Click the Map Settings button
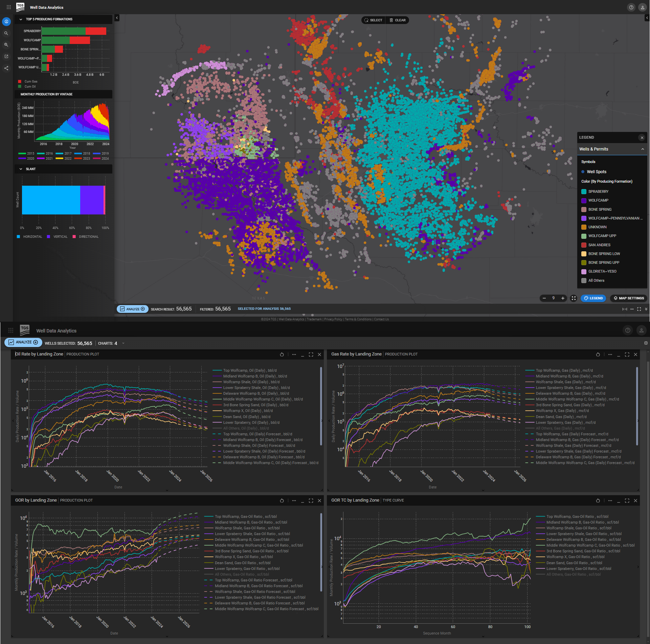 (629, 298)
